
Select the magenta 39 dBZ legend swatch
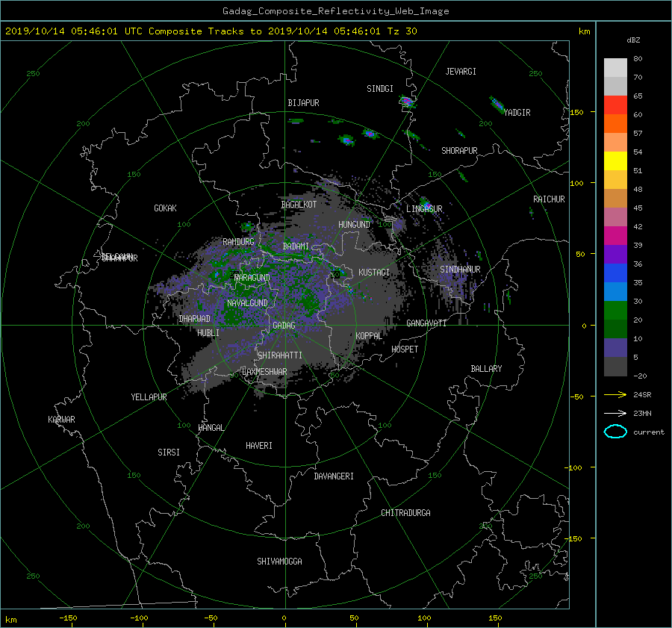click(x=615, y=236)
